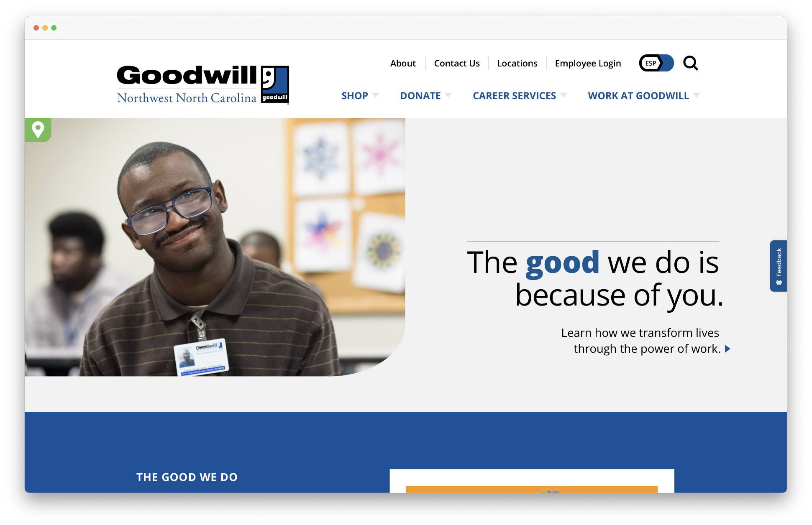This screenshot has height=525, width=812.
Task: Click the Goodwill 'g' brand icon
Action: click(274, 83)
